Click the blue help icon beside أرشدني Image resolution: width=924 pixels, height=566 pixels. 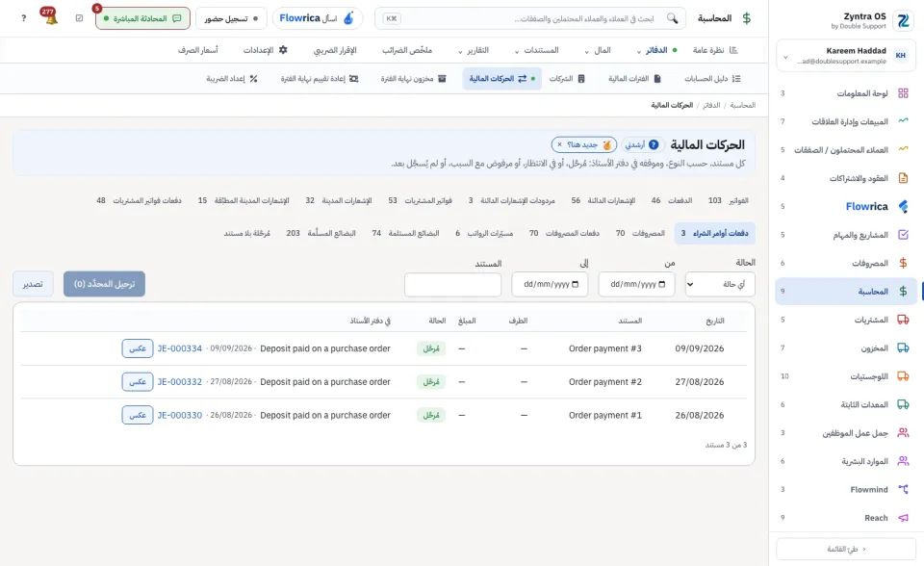653,144
